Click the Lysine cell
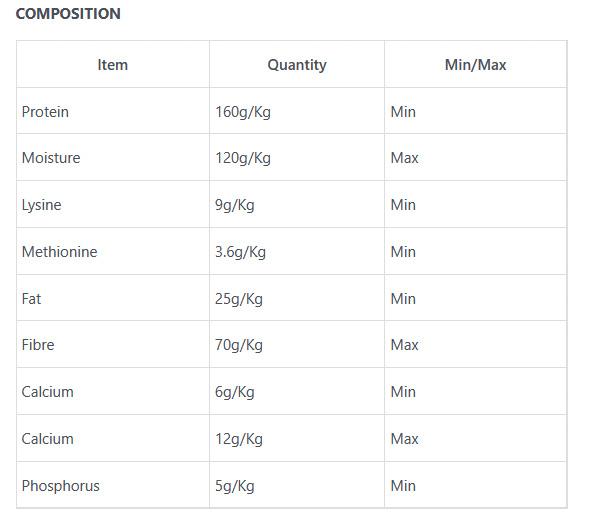 tap(41, 205)
